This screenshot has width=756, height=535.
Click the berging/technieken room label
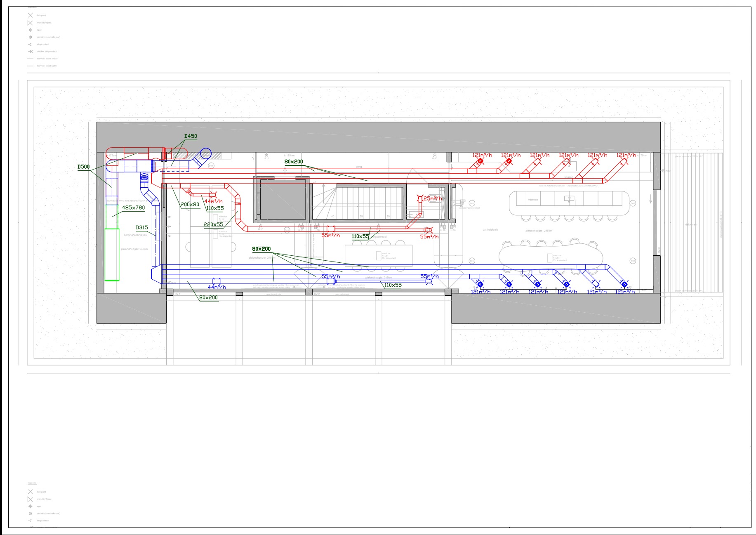click(x=135, y=235)
